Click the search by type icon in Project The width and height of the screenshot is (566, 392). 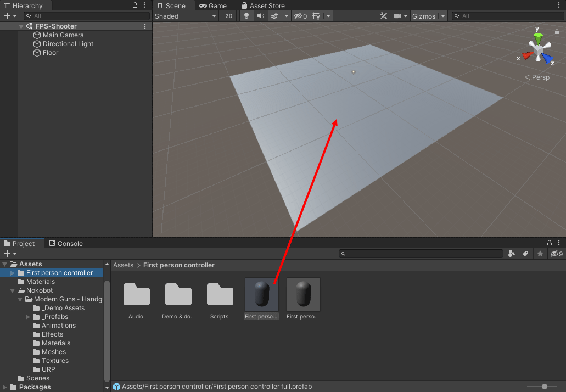[x=512, y=254]
